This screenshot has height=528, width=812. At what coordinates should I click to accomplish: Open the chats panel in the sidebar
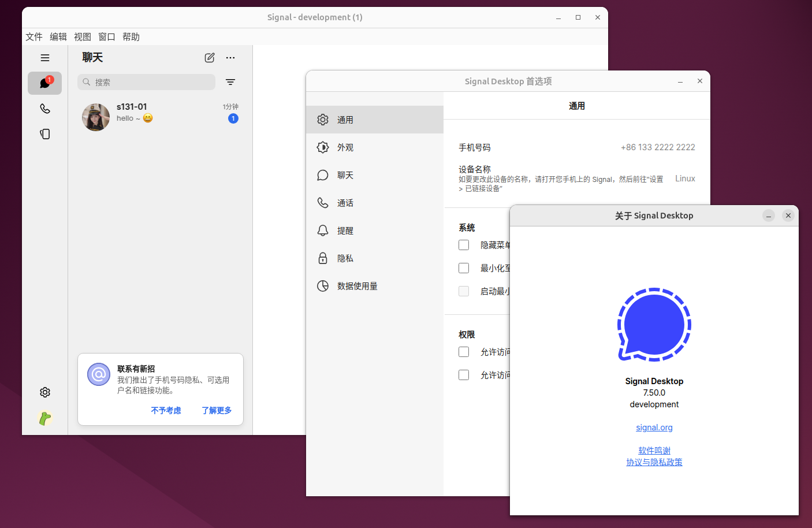(x=45, y=83)
